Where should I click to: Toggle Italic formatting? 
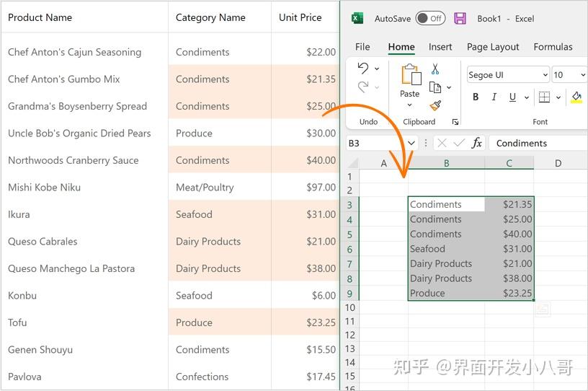pos(494,97)
